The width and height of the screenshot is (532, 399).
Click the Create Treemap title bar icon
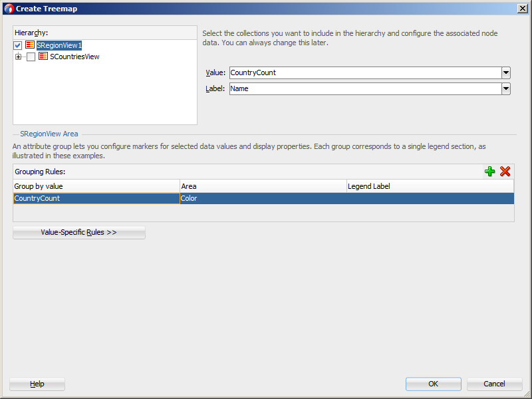9,8
